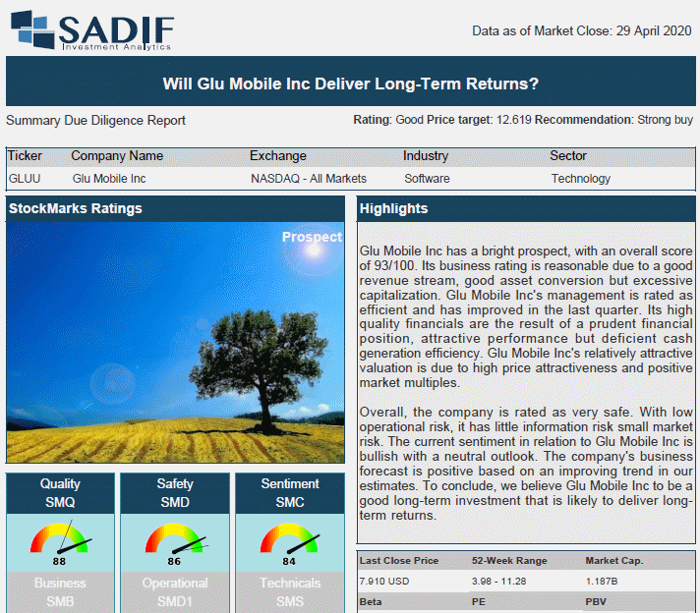
Task: Click the Exchange column header
Action: [x=277, y=155]
